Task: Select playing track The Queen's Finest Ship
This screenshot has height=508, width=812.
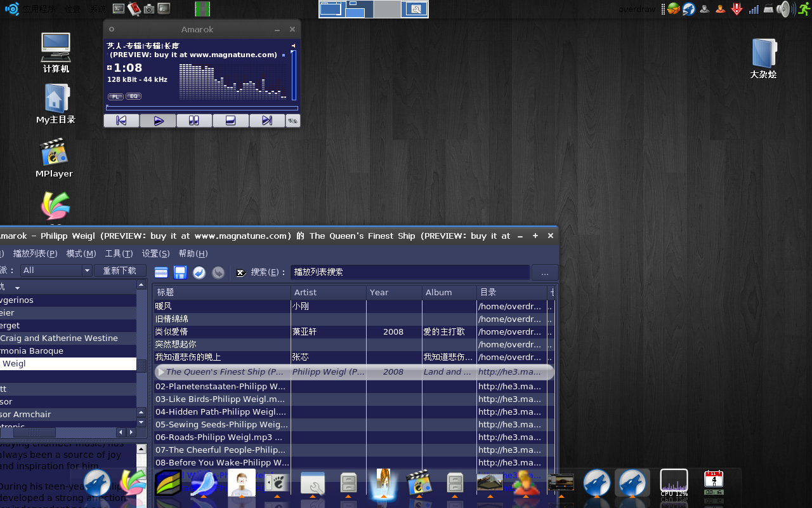Action: (x=354, y=372)
